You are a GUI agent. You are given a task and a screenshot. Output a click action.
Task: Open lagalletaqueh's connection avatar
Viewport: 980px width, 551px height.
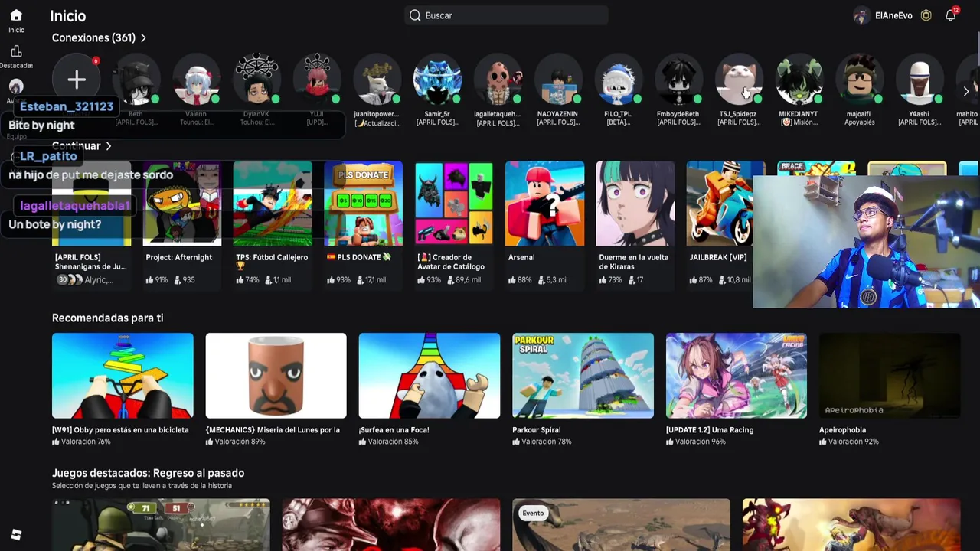pos(498,80)
